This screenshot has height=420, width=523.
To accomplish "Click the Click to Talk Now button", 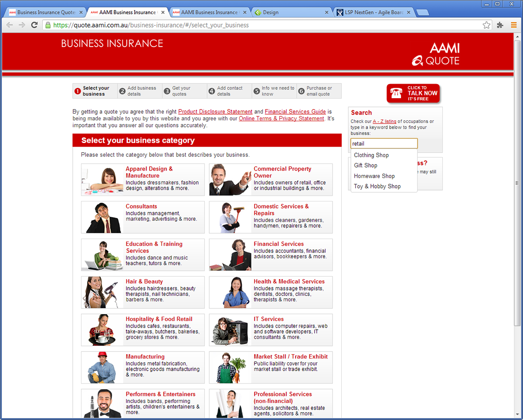I will 413,93.
